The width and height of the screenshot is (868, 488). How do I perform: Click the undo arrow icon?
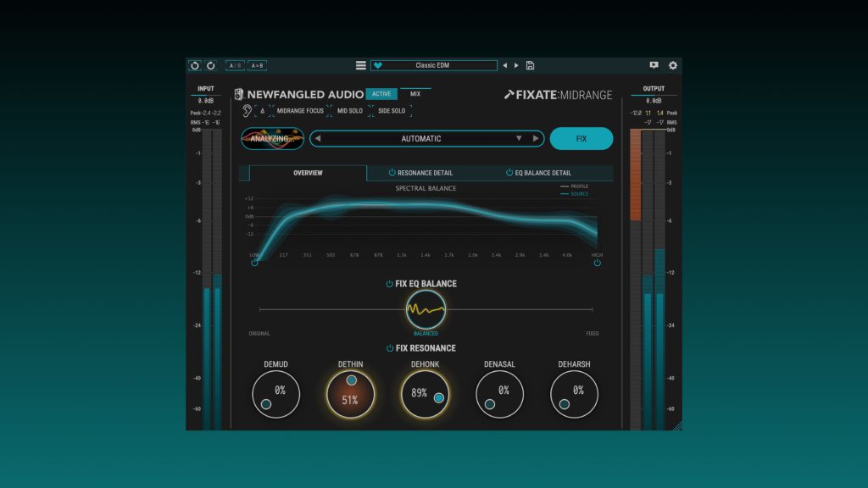click(195, 65)
